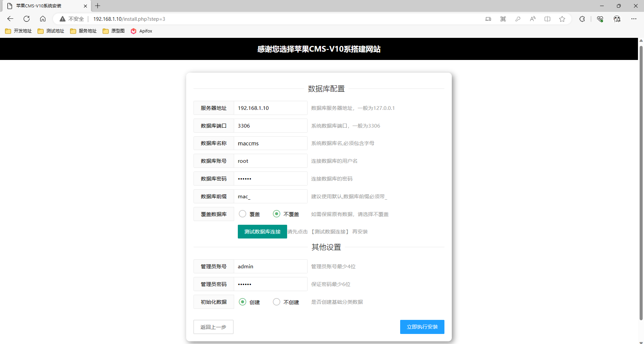Click 测试数据库连接 button

(x=262, y=231)
